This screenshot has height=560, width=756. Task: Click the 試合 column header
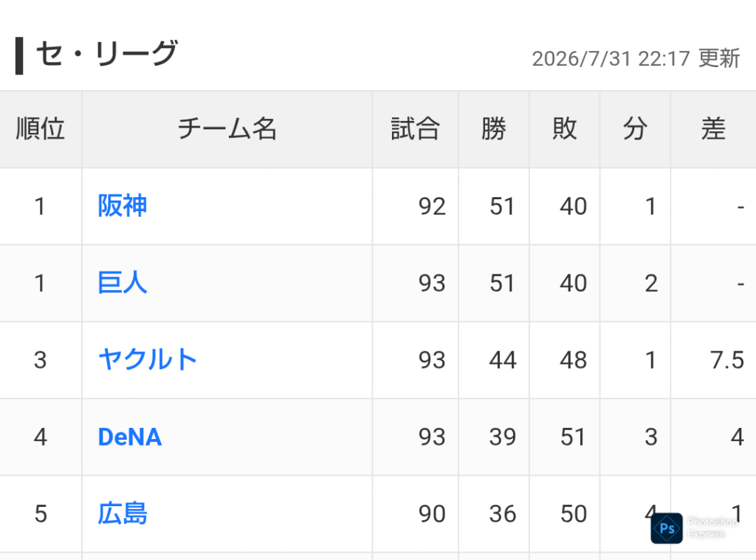415,129
